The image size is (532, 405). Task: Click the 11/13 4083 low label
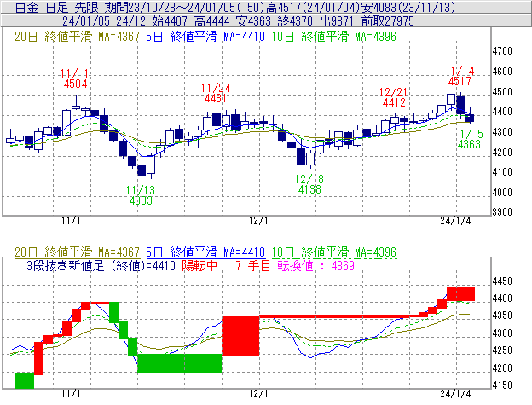pos(141,195)
